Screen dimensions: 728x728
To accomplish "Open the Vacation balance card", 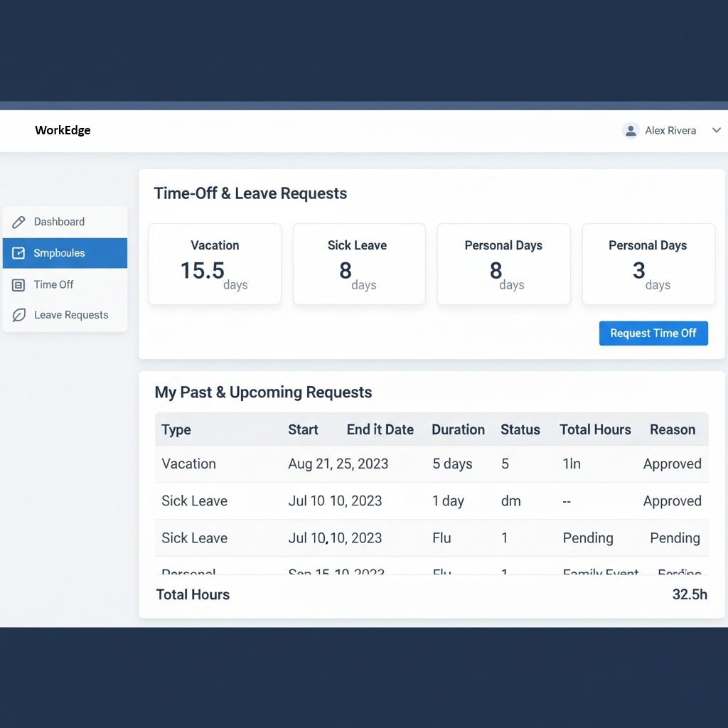I will pos(215,264).
